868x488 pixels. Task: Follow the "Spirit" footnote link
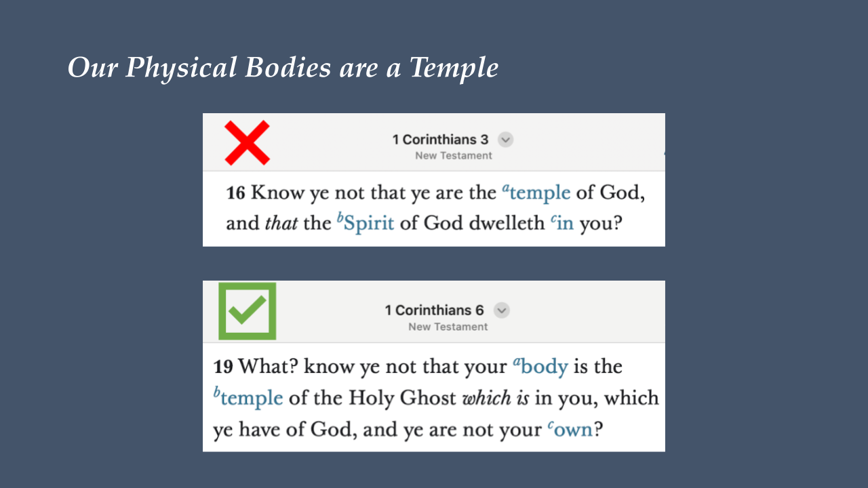pyautogui.click(x=368, y=223)
